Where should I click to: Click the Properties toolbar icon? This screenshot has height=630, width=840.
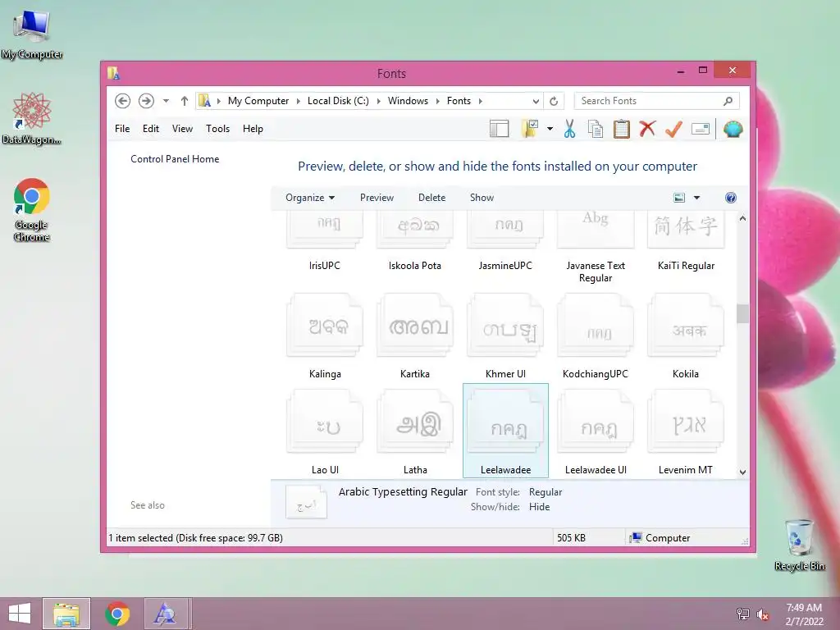[x=701, y=129]
